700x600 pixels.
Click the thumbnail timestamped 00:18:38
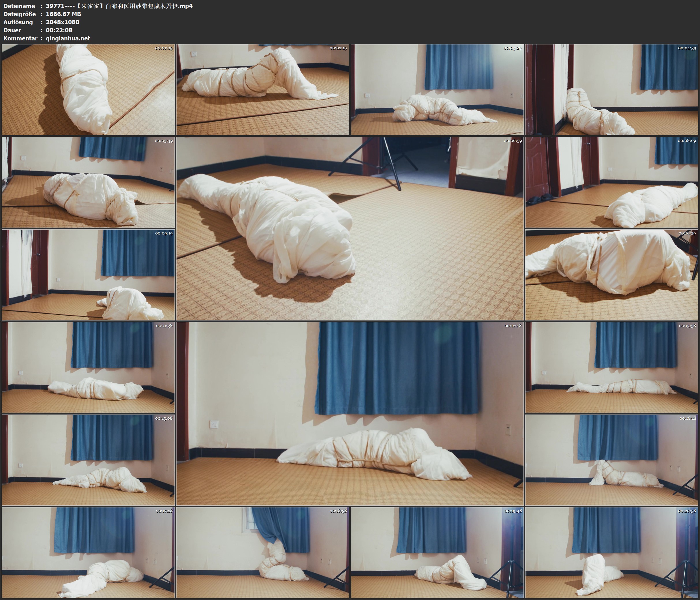coord(262,553)
